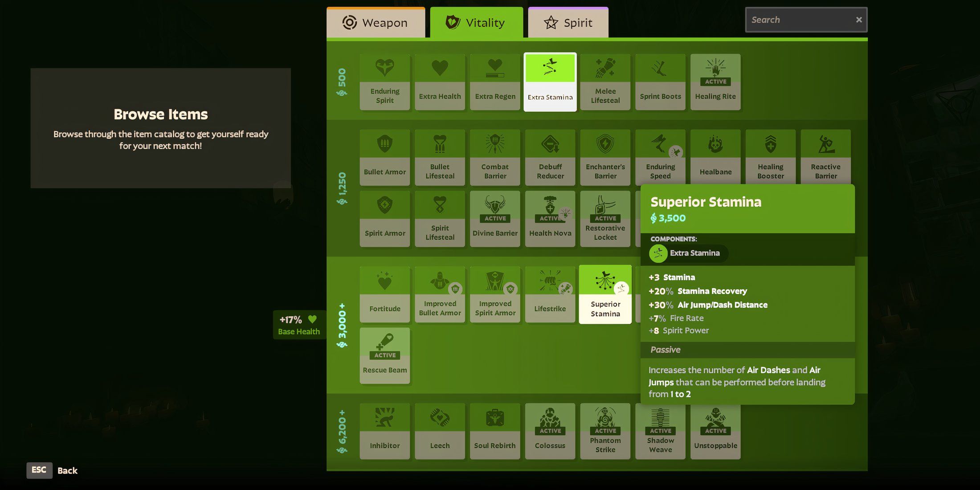This screenshot has width=980, height=490.
Task: Pick the Bullet Lifesteal item
Action: coord(440,158)
